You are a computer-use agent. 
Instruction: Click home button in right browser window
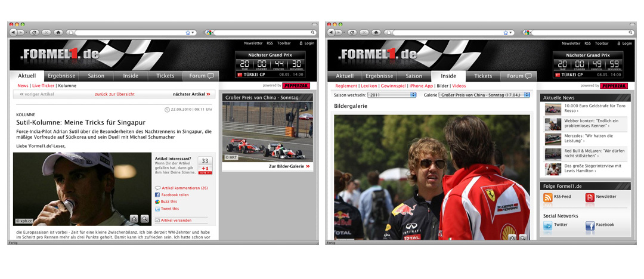point(376,32)
